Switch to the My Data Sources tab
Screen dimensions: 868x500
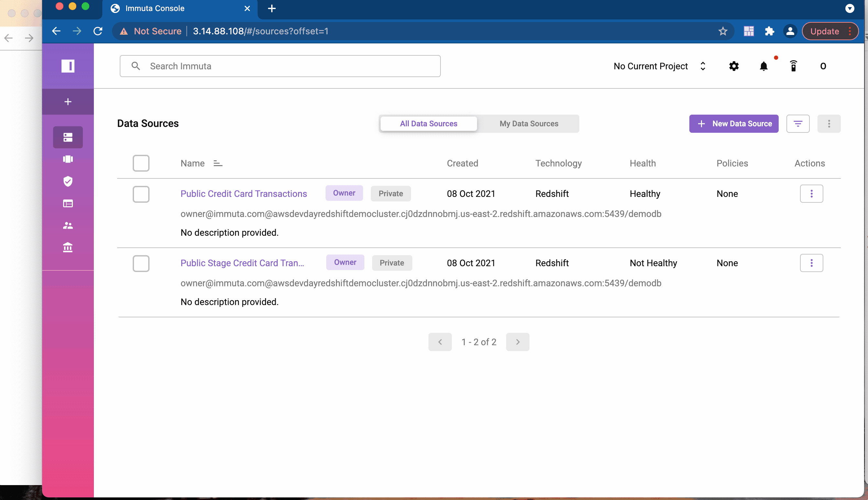pos(529,124)
